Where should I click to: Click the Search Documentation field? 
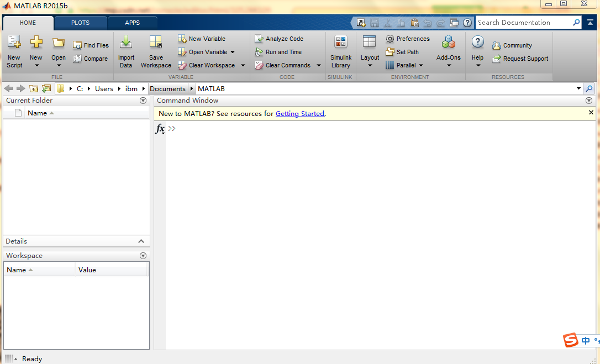click(525, 23)
